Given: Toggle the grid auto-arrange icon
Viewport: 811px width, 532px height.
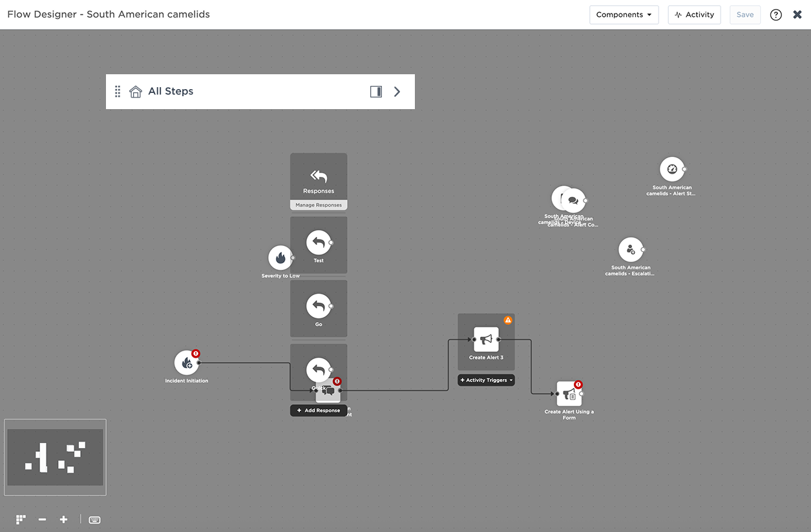Looking at the screenshot, I should 21,520.
